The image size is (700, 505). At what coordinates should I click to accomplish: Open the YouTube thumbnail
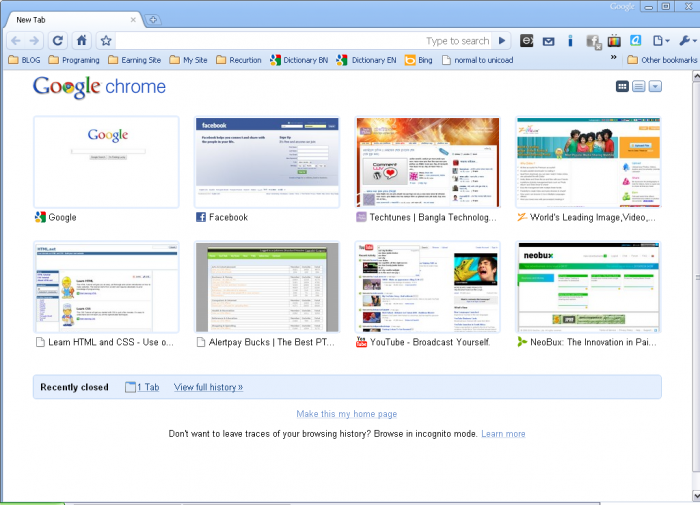[x=428, y=287]
